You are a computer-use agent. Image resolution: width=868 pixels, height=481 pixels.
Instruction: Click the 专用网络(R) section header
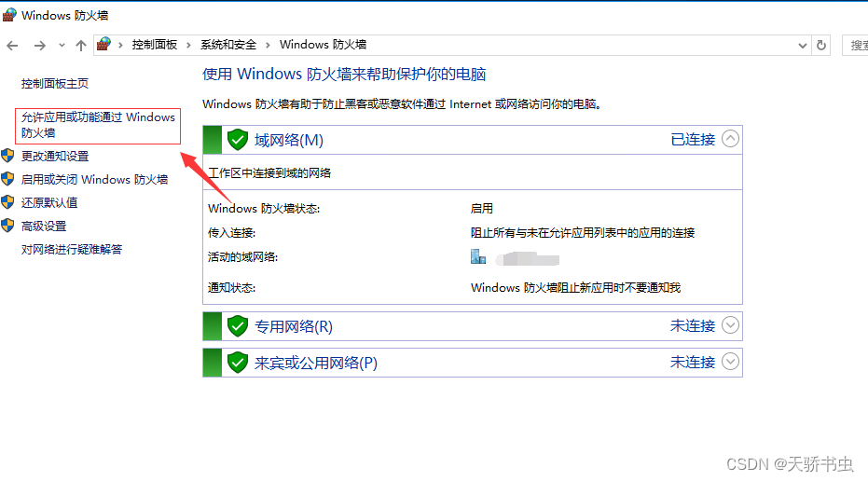click(x=472, y=326)
